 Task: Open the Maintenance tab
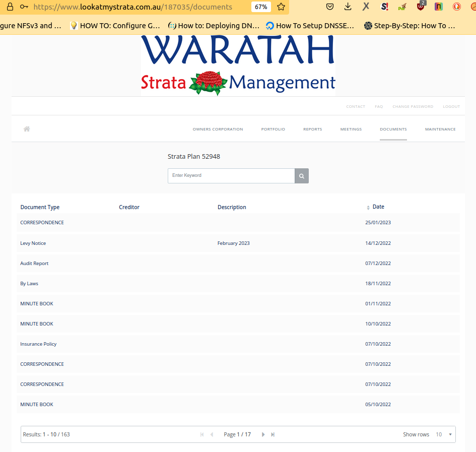coord(440,130)
